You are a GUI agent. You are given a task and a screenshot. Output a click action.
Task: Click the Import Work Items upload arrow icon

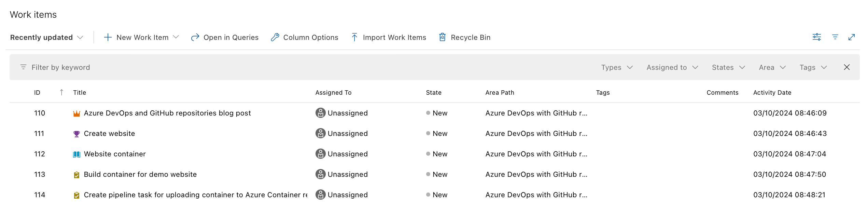[354, 37]
